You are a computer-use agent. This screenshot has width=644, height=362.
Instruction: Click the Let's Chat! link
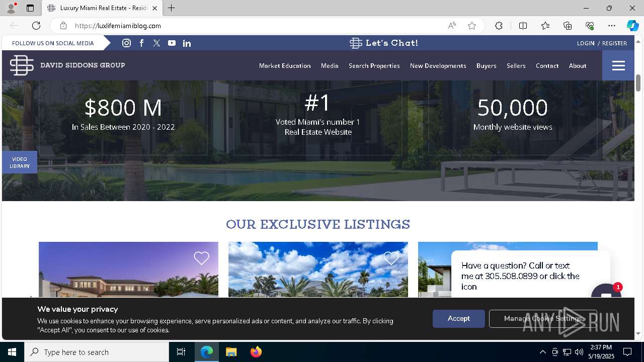point(384,43)
